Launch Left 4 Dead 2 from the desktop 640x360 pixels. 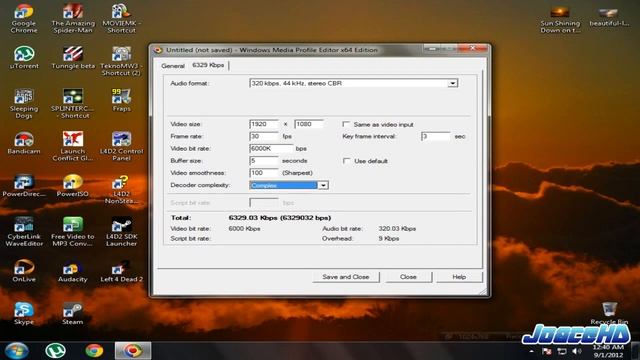coord(121,271)
